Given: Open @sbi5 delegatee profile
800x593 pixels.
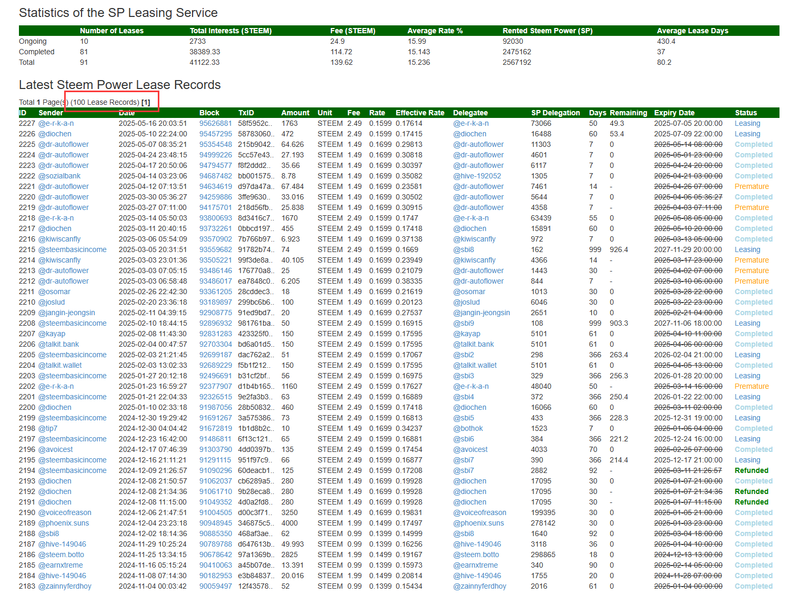Looking at the screenshot, I should point(463,418).
